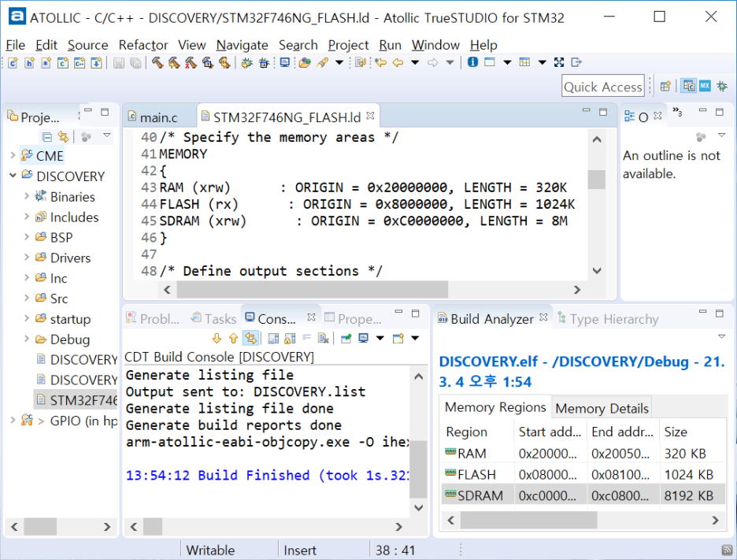Open the Back history dropdown arrow
737x560 pixels.
click(415, 62)
